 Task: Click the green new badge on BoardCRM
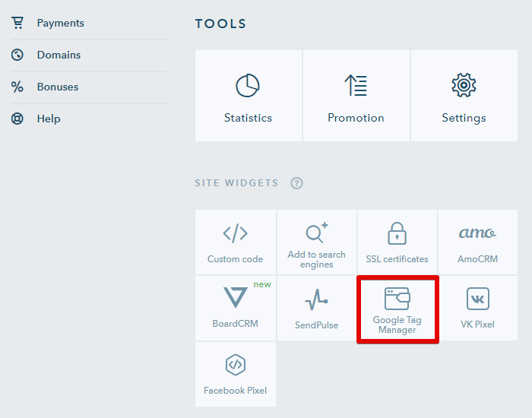tap(262, 284)
